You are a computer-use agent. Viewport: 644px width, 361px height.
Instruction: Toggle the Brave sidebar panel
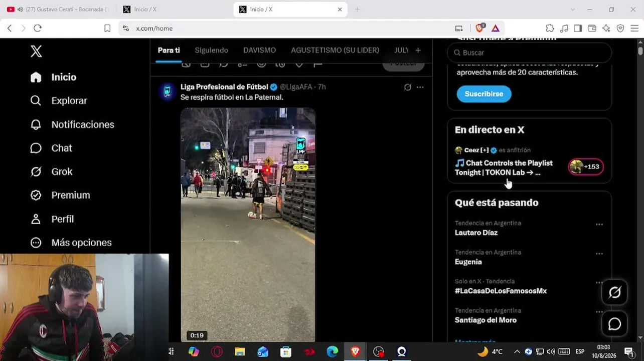[578, 29]
